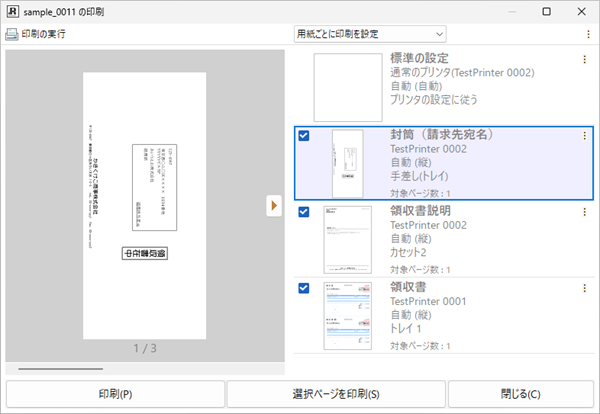The height and width of the screenshot is (414, 600).
Task: Click the 印刷(P) button
Action: click(x=115, y=394)
